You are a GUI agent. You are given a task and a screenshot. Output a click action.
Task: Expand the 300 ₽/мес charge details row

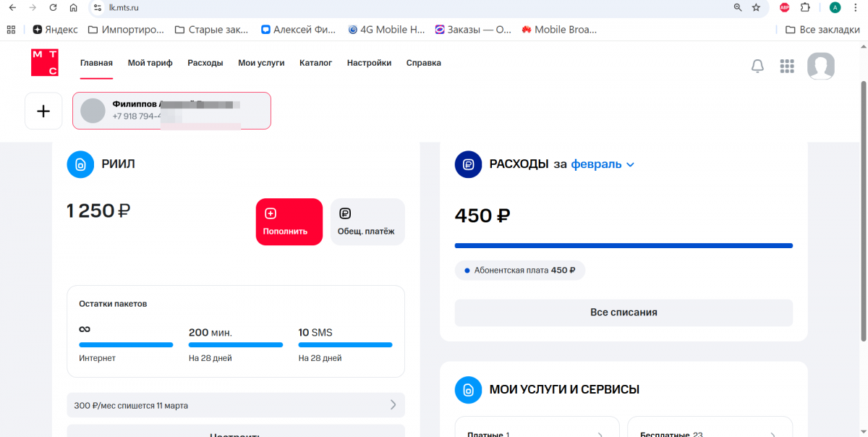coord(235,405)
